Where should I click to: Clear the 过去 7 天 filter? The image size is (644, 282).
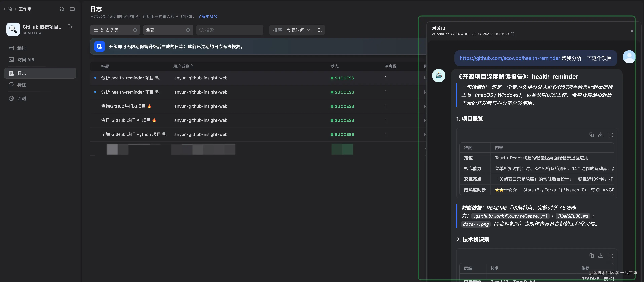click(135, 30)
